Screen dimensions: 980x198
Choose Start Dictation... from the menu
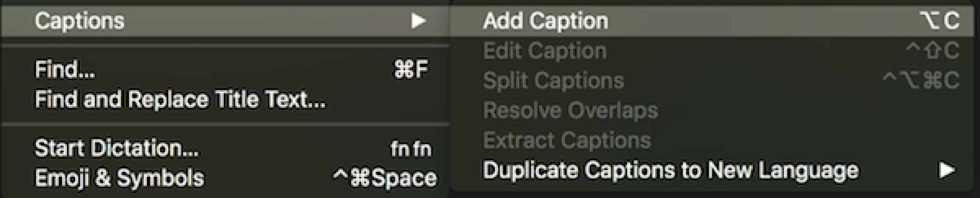coord(117,148)
